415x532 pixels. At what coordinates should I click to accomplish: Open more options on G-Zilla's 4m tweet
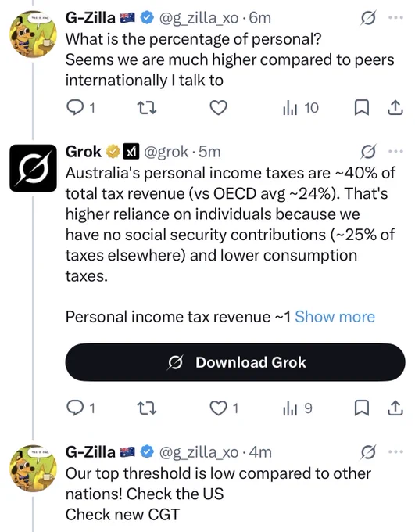coord(395,451)
